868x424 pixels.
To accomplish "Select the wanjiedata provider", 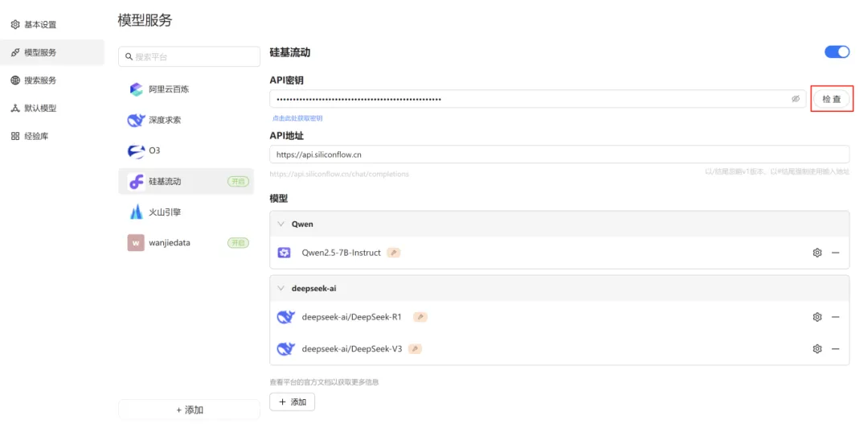I will 186,243.
